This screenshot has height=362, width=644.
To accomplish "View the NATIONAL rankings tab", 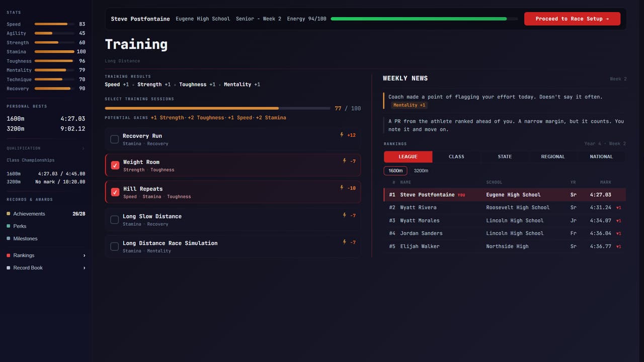I will 601,157.
